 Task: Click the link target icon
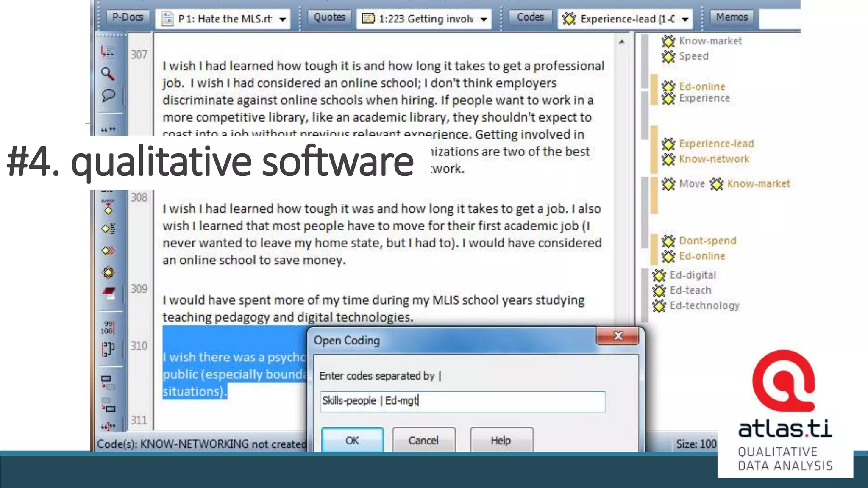[x=108, y=405]
